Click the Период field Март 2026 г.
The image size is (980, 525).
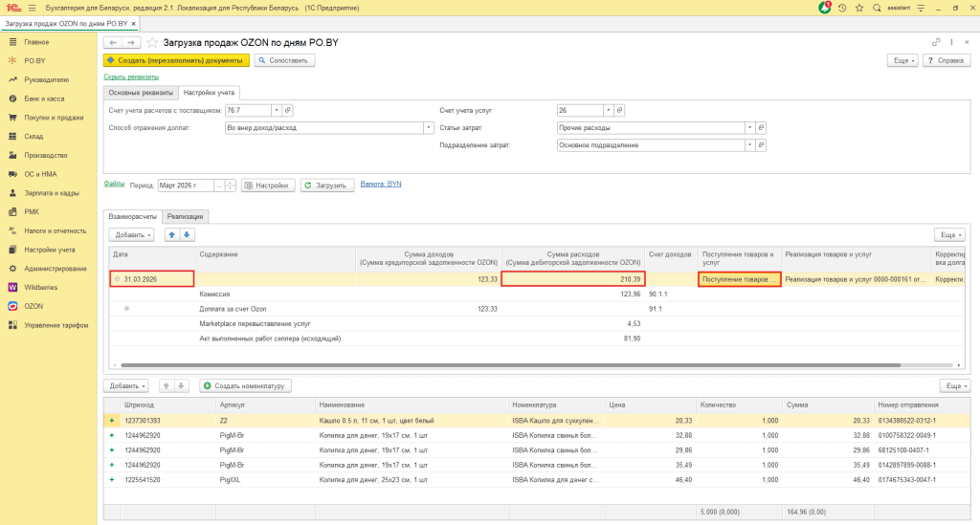186,186
